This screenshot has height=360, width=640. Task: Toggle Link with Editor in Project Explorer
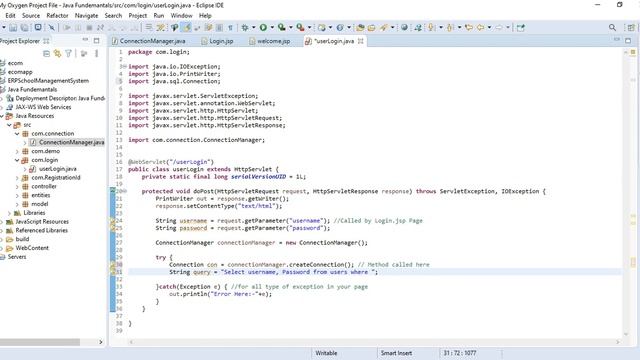pyautogui.click(x=57, y=53)
